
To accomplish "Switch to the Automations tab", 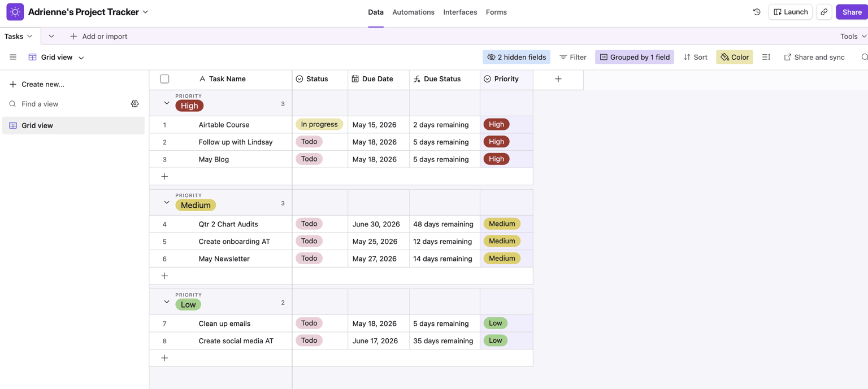I will pos(413,12).
